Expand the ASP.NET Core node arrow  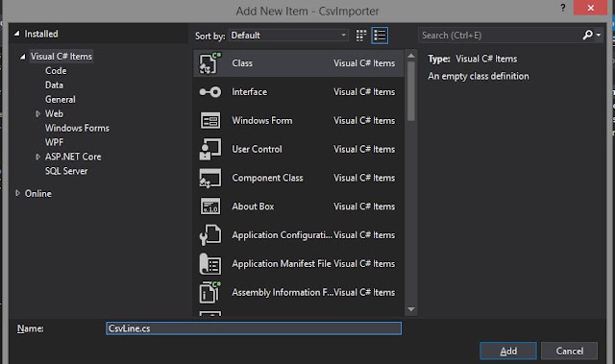37,158
